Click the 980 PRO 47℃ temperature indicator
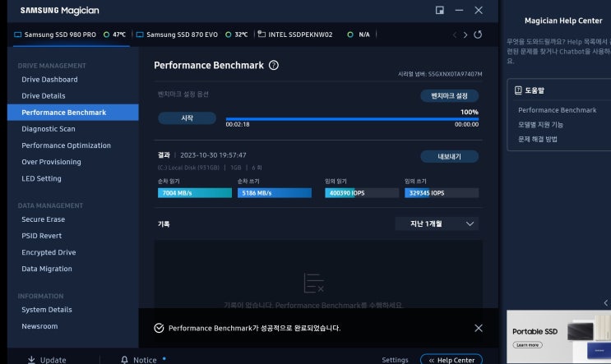Image resolution: width=611 pixels, height=364 pixels. click(x=115, y=35)
